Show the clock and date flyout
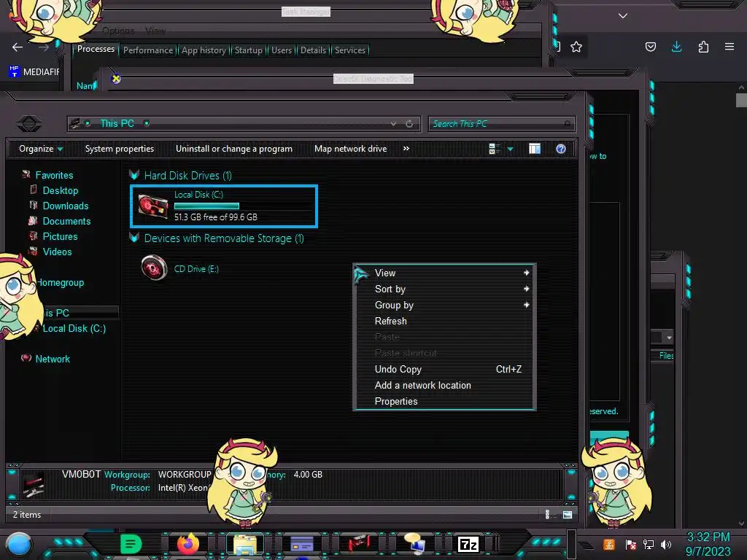Screen dimensions: 747x560 pos(708,544)
